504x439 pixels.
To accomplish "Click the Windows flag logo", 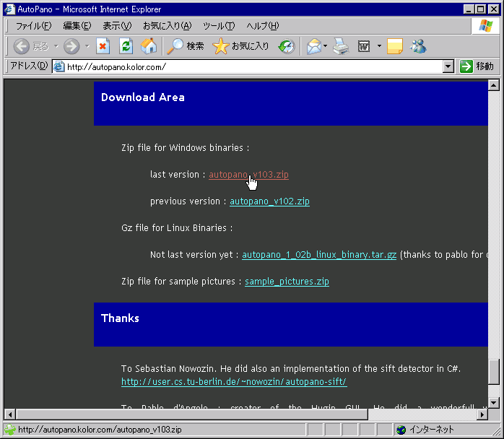I will tap(486, 26).
